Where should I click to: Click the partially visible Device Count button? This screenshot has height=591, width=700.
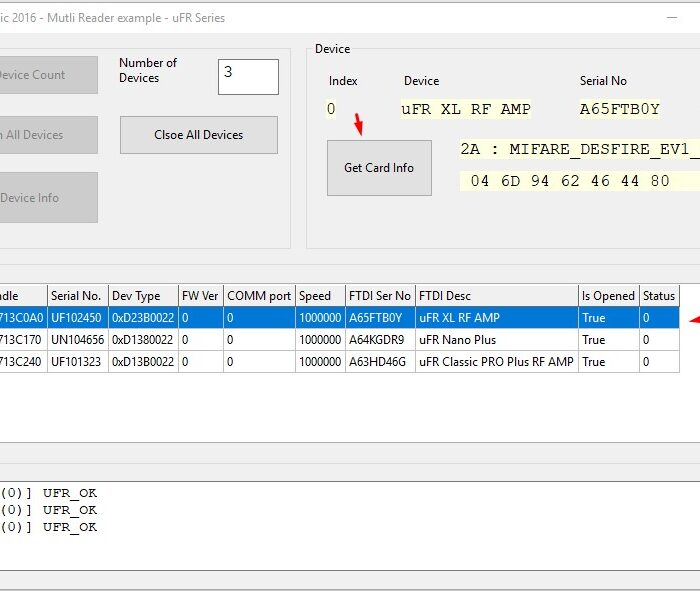(49, 75)
